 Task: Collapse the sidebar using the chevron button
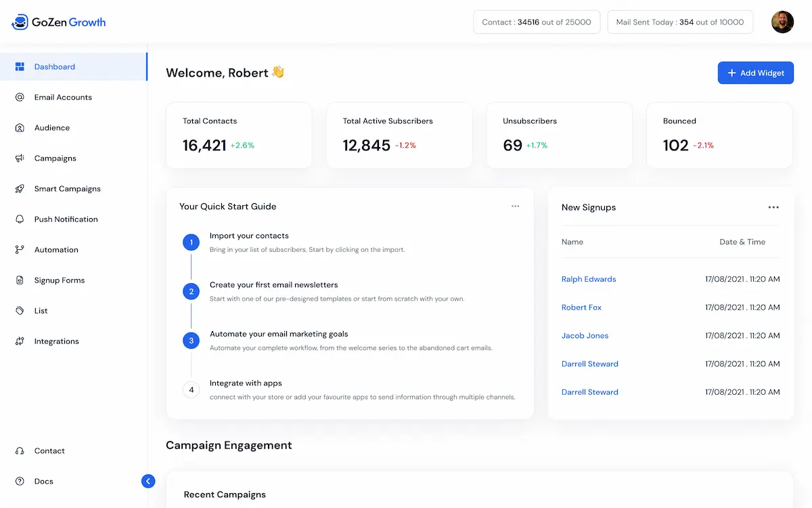pos(148,481)
